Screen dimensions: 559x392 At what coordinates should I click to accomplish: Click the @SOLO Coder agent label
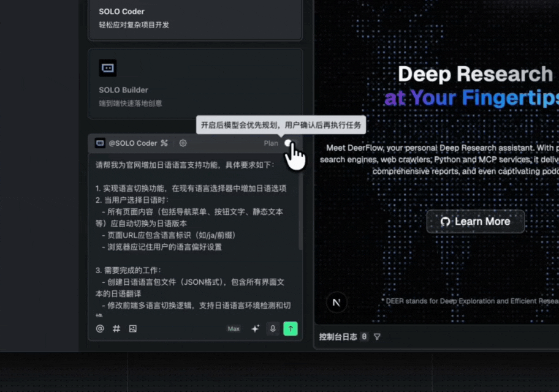pyautogui.click(x=132, y=143)
